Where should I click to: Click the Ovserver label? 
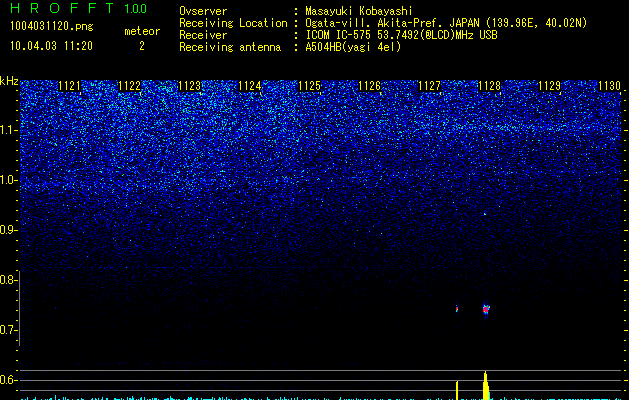pos(203,11)
